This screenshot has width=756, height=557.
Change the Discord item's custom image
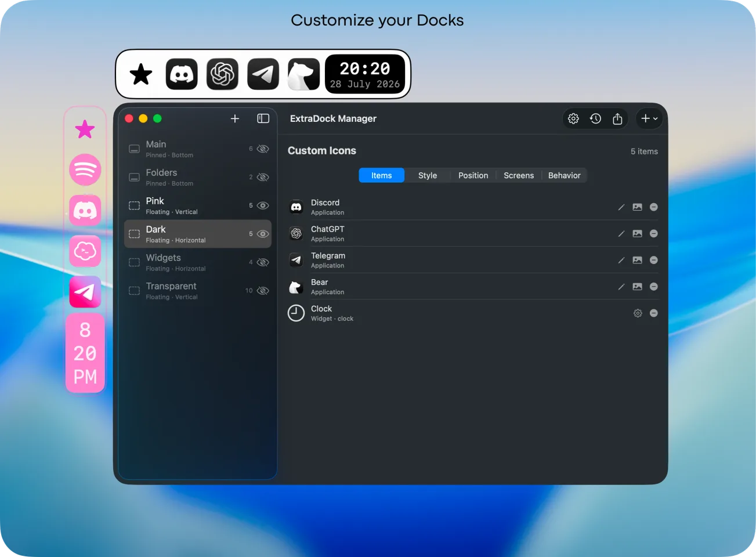click(x=637, y=207)
